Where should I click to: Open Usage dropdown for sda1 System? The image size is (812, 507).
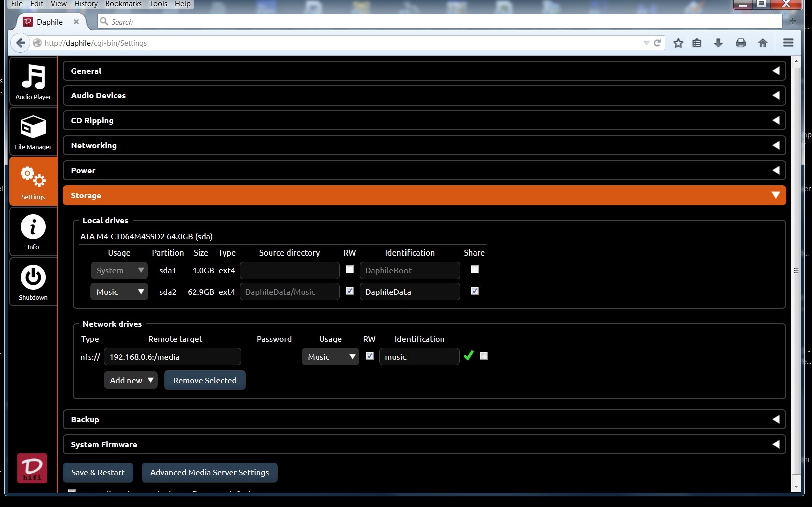[x=119, y=270]
